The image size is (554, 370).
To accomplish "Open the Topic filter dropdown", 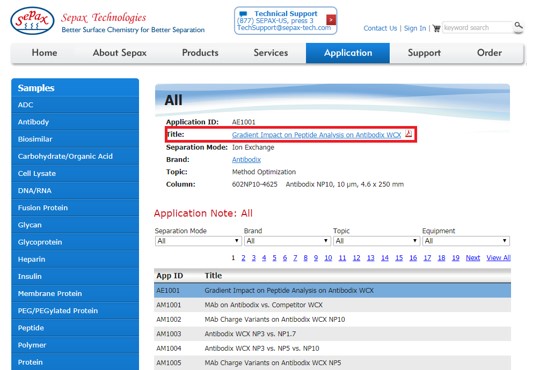I will 376,241.
